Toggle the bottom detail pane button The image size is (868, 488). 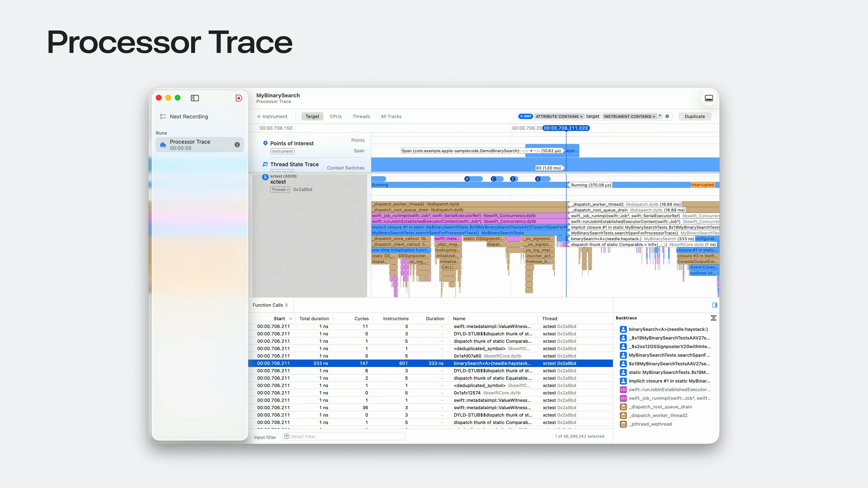pyautogui.click(x=709, y=98)
